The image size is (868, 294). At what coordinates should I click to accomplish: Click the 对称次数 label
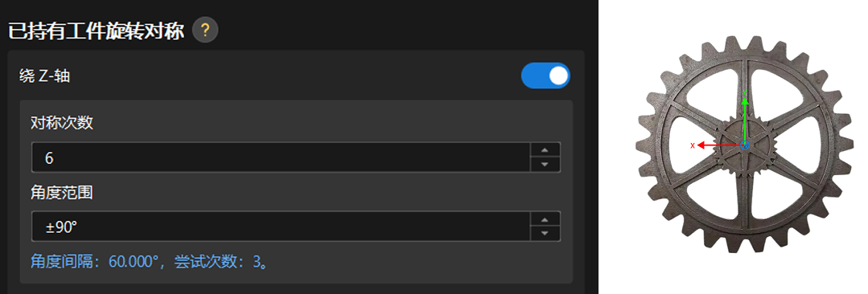61,123
